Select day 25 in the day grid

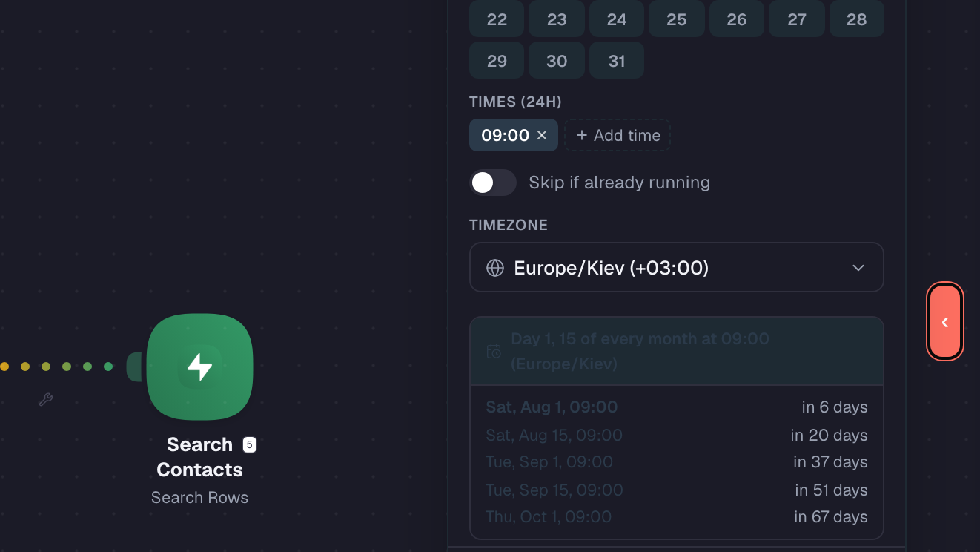tap(677, 19)
